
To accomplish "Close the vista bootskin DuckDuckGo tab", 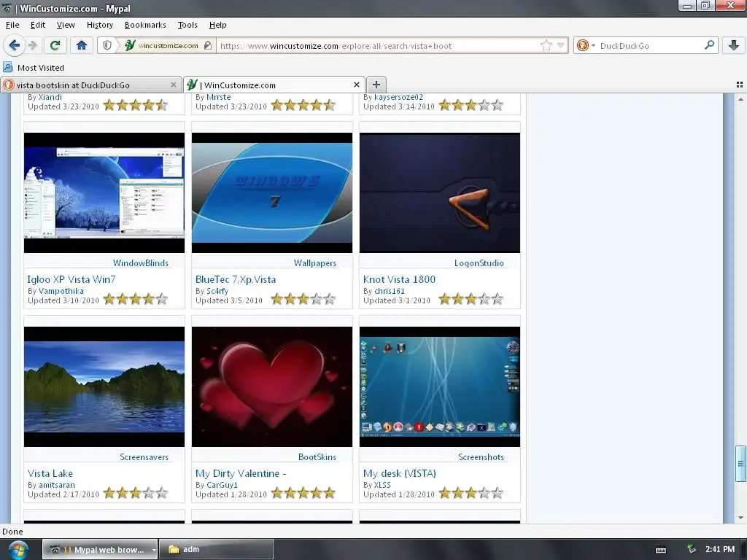I will click(174, 85).
